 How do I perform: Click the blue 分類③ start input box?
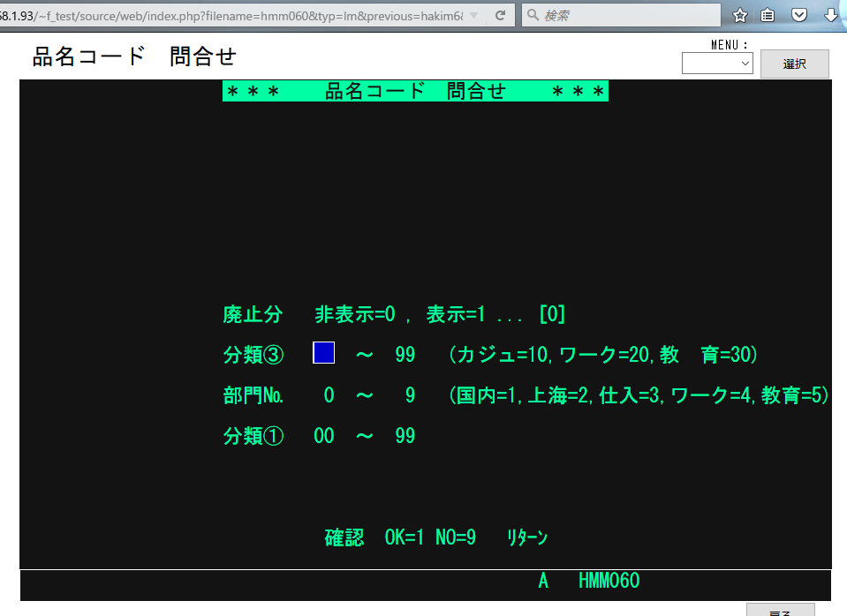tap(323, 354)
